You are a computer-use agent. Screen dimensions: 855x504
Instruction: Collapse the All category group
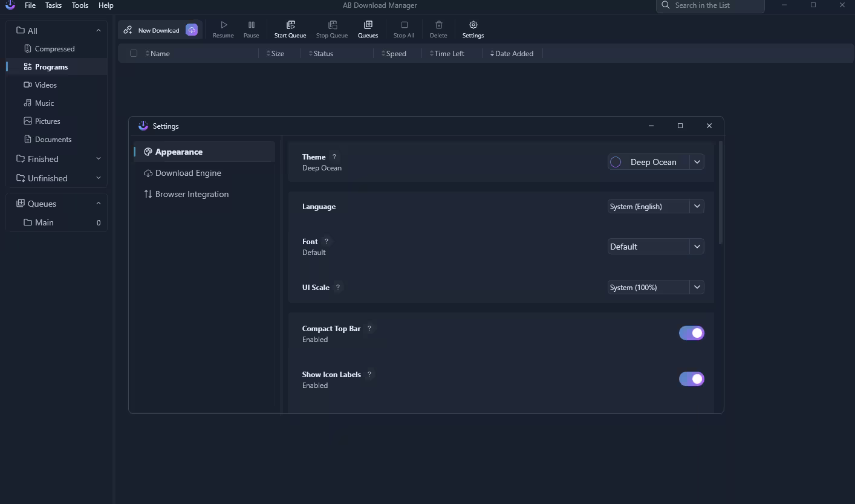[99, 30]
